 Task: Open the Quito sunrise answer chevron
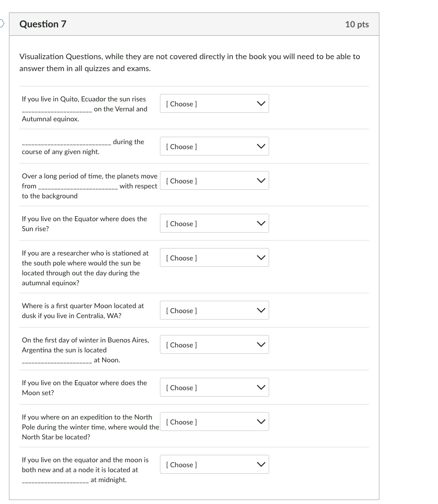(x=260, y=103)
